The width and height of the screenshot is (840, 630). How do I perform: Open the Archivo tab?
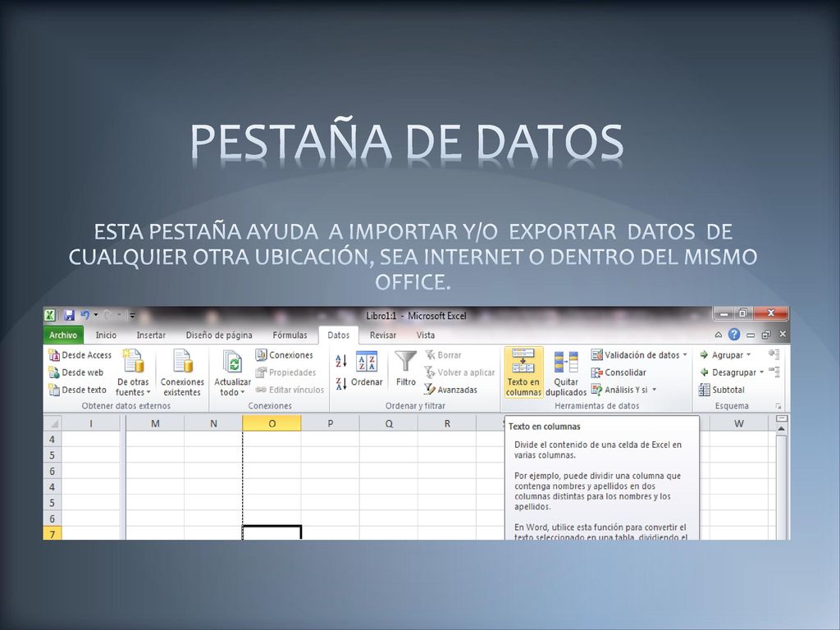[63, 336]
